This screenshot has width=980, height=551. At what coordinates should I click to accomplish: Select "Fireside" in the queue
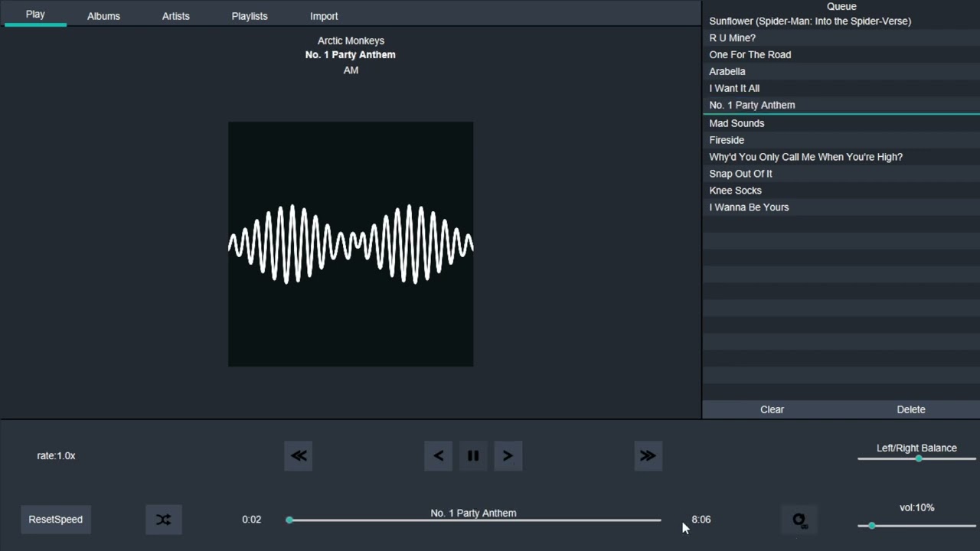(841, 140)
